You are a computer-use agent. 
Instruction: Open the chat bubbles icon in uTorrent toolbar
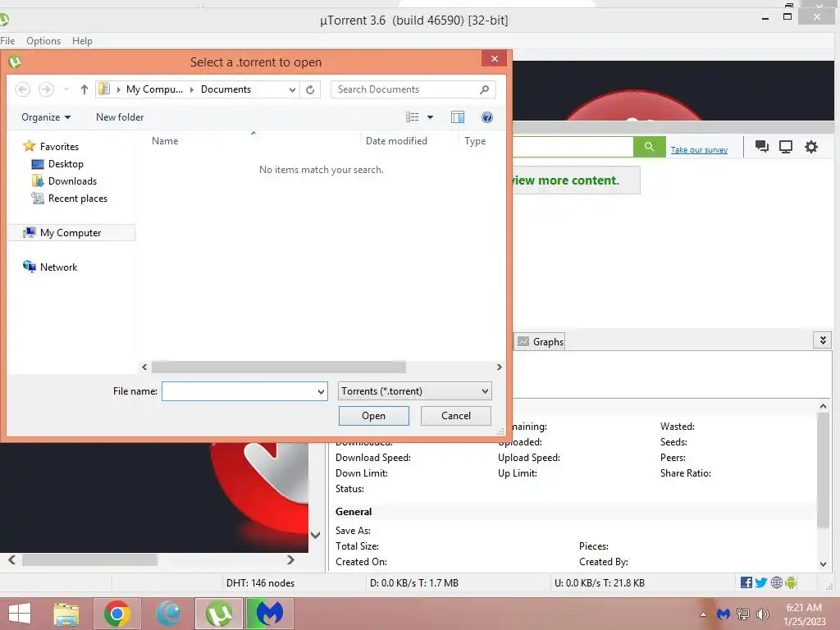click(761, 146)
